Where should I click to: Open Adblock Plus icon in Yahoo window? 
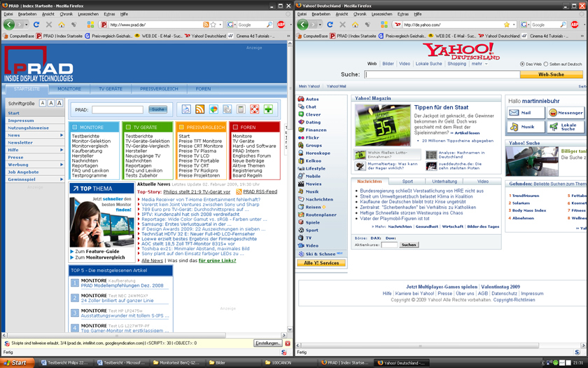(575, 25)
